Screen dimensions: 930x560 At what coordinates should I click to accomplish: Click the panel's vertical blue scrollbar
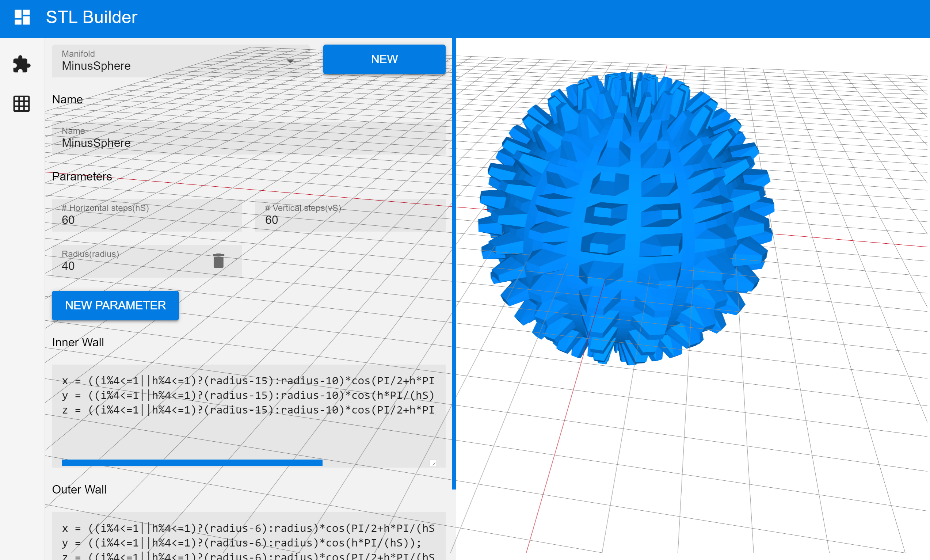click(454, 263)
